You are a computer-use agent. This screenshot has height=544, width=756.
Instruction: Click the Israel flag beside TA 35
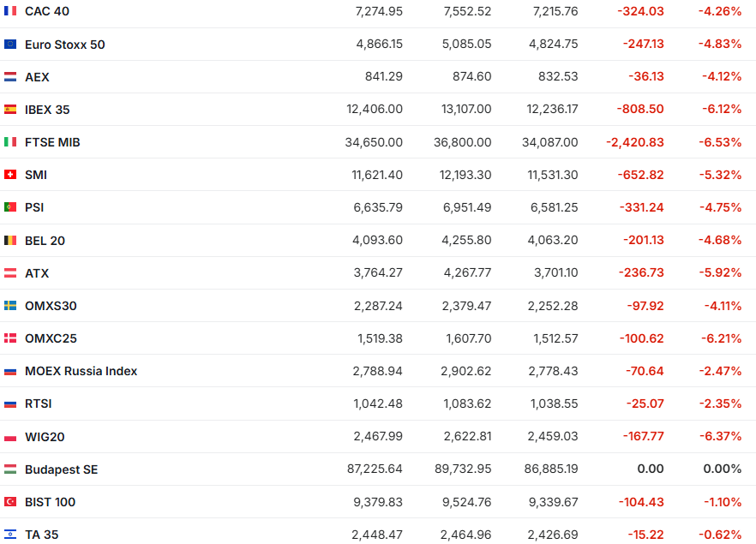[10, 535]
